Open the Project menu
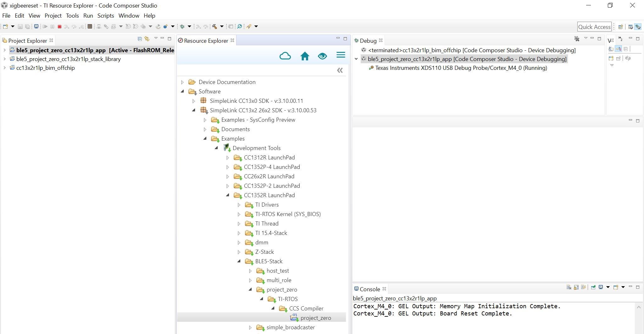The height and width of the screenshot is (334, 644). (53, 15)
